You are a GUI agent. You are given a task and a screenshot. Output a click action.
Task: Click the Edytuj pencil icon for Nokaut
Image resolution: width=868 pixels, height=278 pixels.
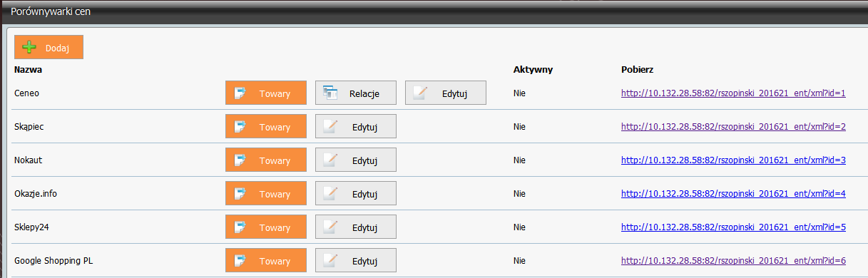[330, 160]
